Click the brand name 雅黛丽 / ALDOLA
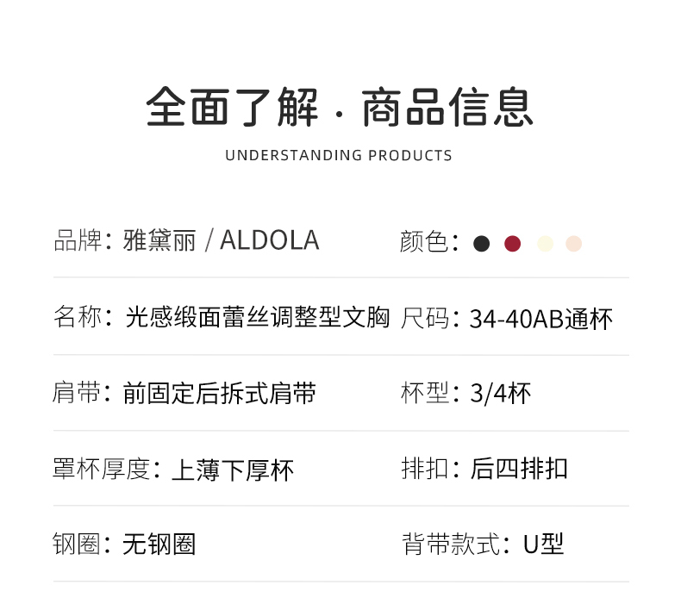Screen dimensions: 681x616 [221, 240]
